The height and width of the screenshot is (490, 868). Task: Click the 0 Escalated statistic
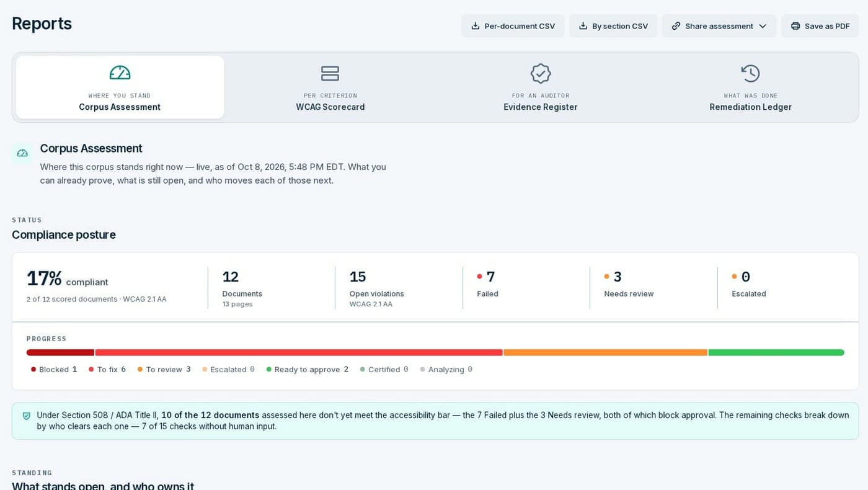748,283
